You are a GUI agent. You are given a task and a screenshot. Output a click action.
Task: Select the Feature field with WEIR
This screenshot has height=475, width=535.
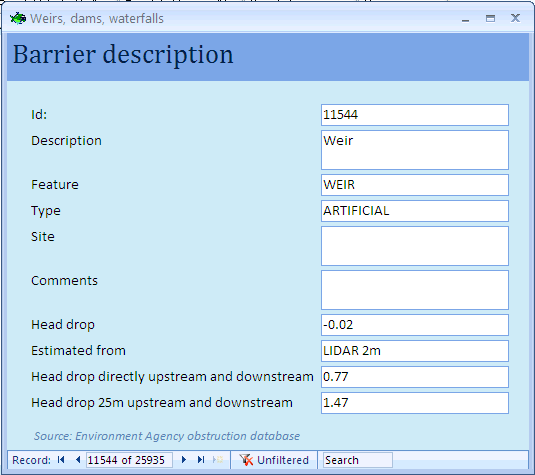tap(415, 185)
